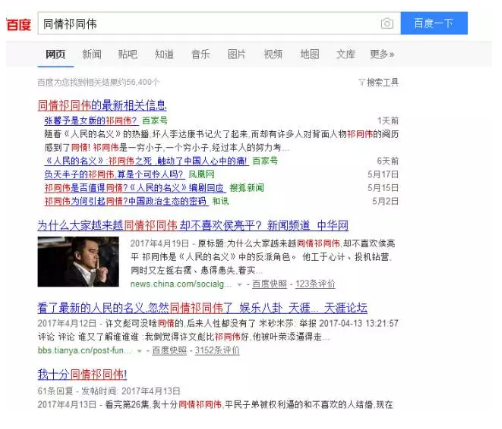Viewport: 502px width, 429px height.
Task: Open the 视频 tab
Action: click(x=273, y=54)
